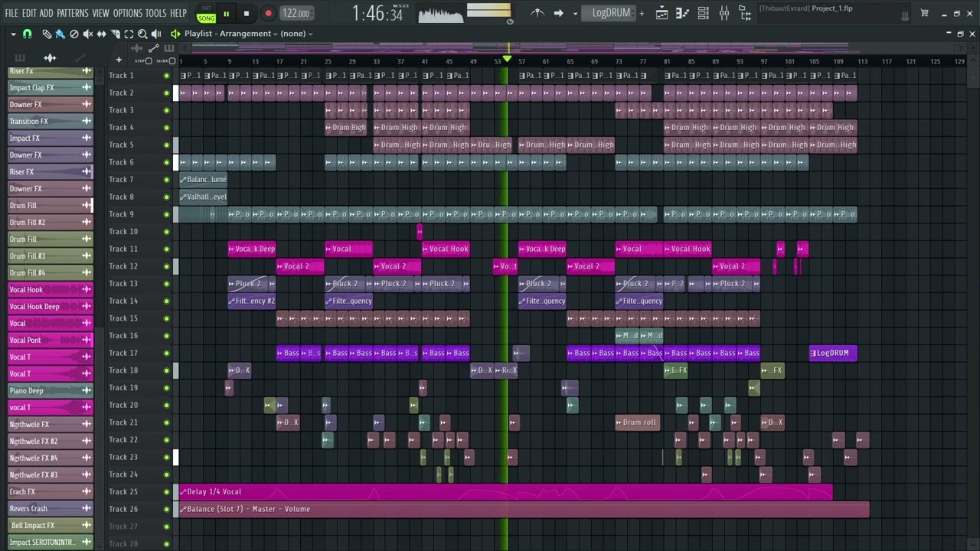Select the Slice tool
Viewport: 980px width, 551px height.
click(116, 34)
